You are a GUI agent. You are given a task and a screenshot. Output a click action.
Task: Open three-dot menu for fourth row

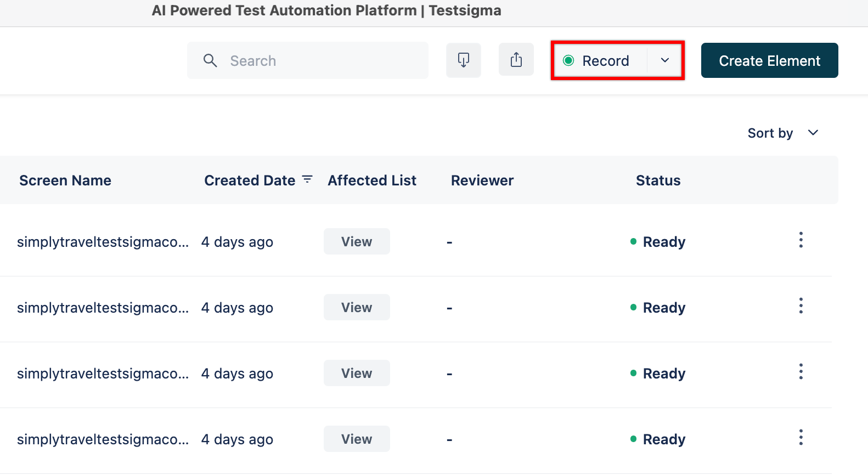click(801, 437)
